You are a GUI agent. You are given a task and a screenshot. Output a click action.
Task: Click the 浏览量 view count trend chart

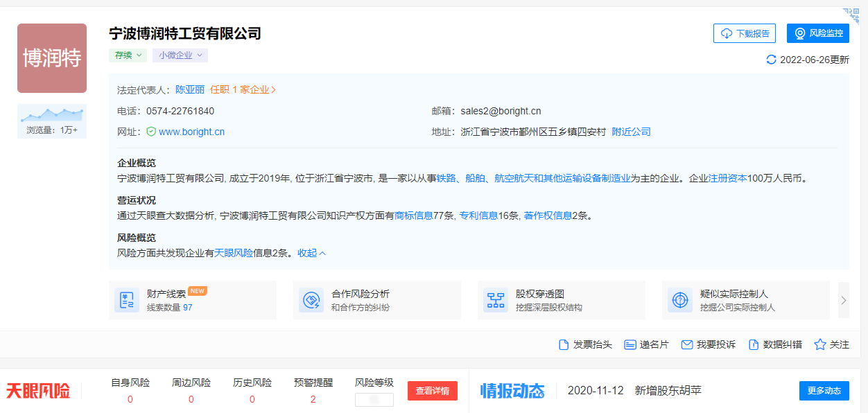pyautogui.click(x=52, y=115)
